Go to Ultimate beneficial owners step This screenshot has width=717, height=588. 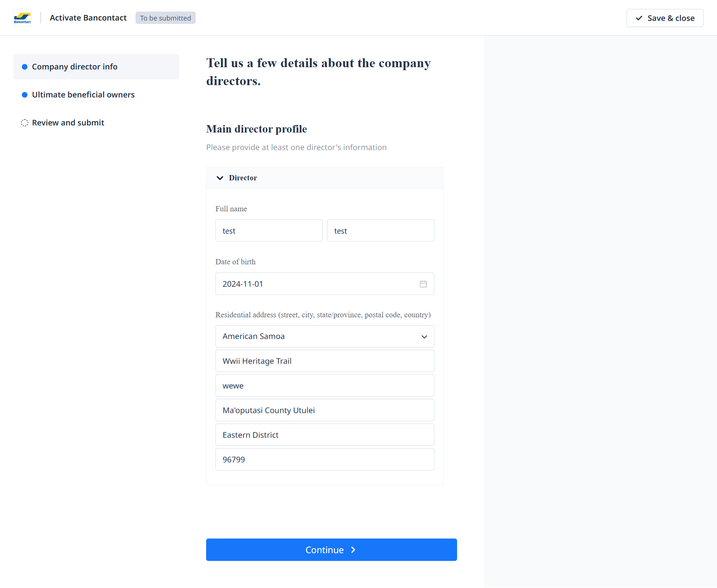83,95
